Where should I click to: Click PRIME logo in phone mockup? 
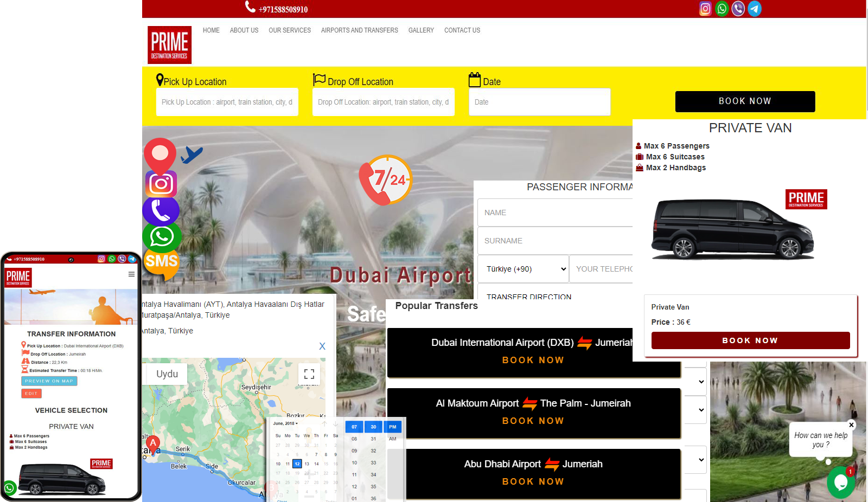coord(18,278)
